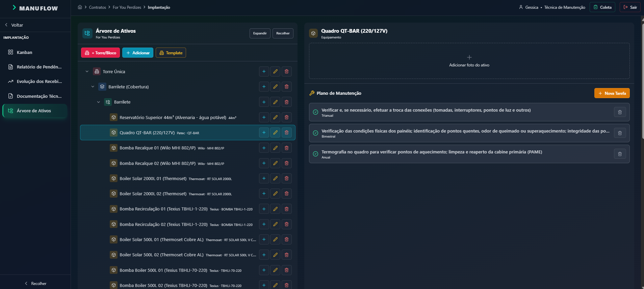Select Bomba Boiler 500L 02 row

(x=188, y=285)
